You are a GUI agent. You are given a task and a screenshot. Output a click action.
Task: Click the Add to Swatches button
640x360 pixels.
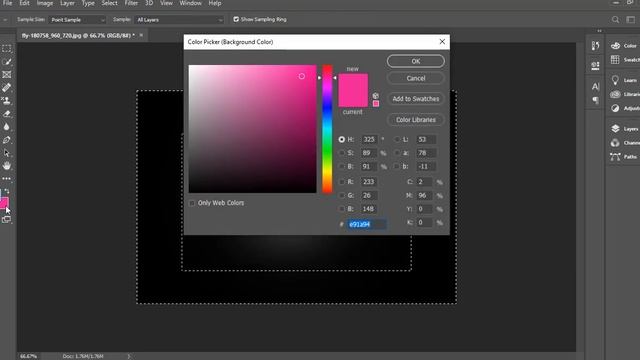tap(416, 99)
